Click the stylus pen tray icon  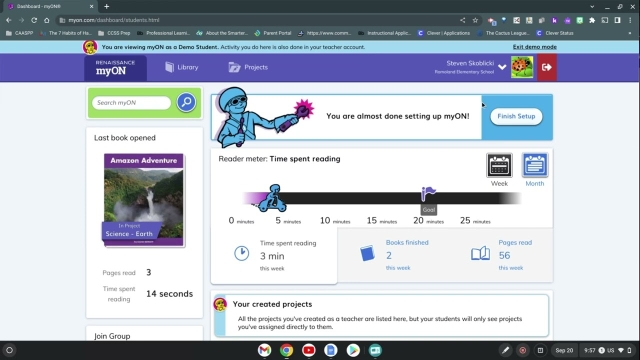pos(505,350)
